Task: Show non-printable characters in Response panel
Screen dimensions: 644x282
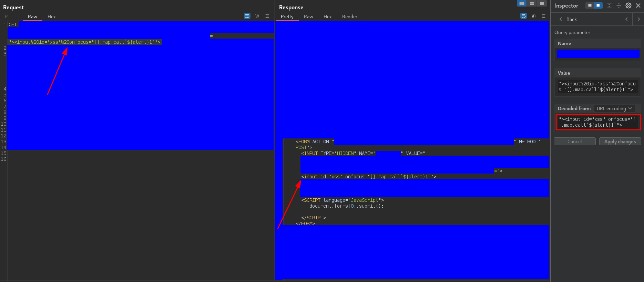Action: [533, 16]
